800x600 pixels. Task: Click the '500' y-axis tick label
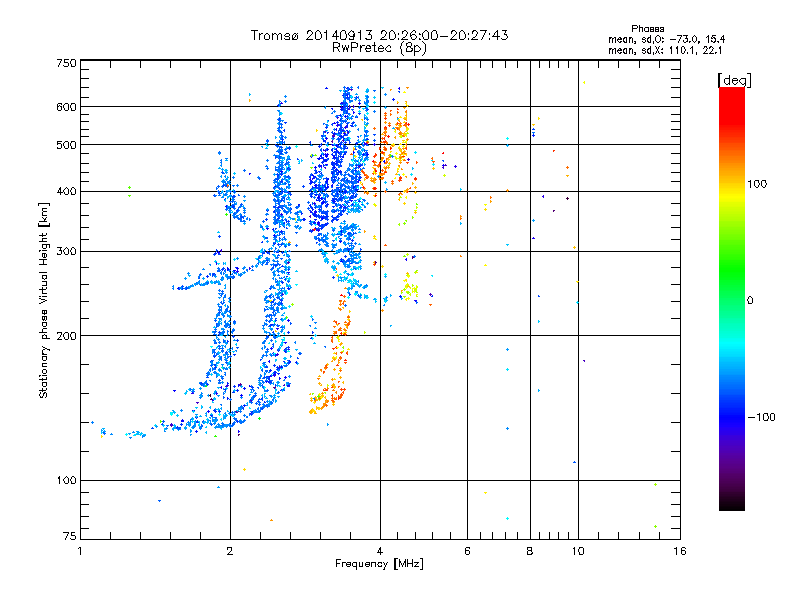[67, 145]
